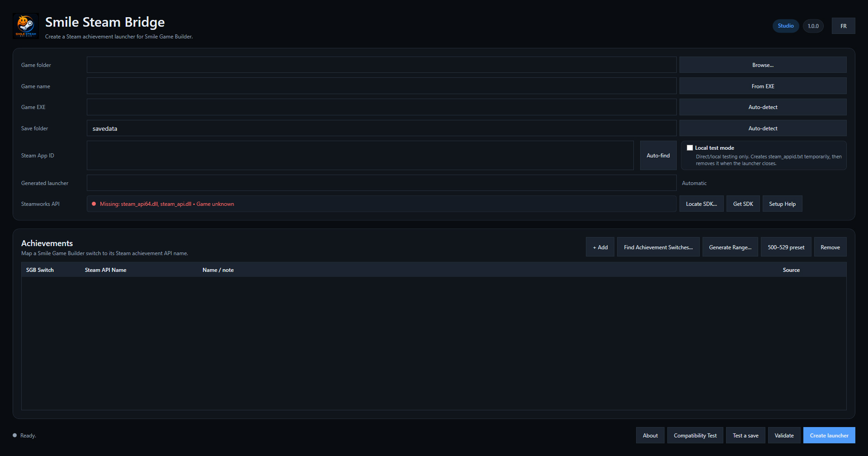Click the Steamworks API row label
The width and height of the screenshot is (868, 456).
[40, 204]
